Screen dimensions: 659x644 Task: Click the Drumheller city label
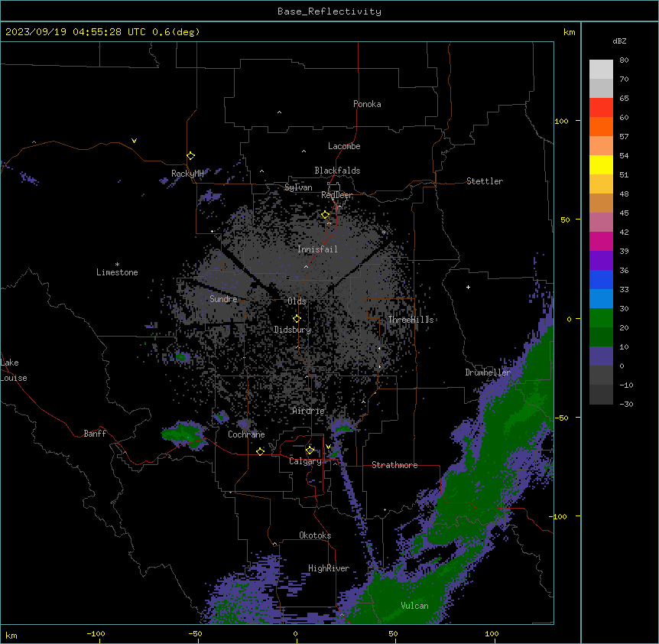click(x=488, y=372)
